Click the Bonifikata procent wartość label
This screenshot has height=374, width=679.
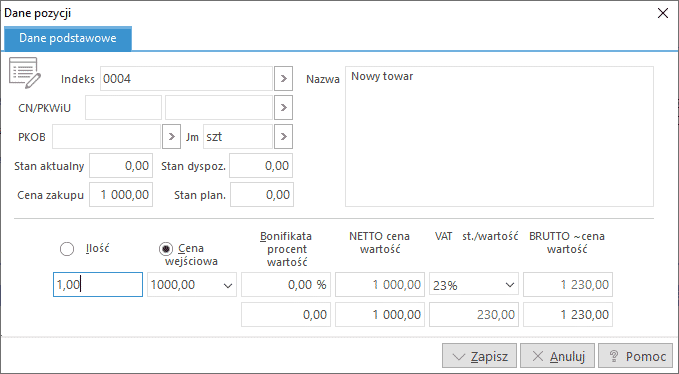286,249
